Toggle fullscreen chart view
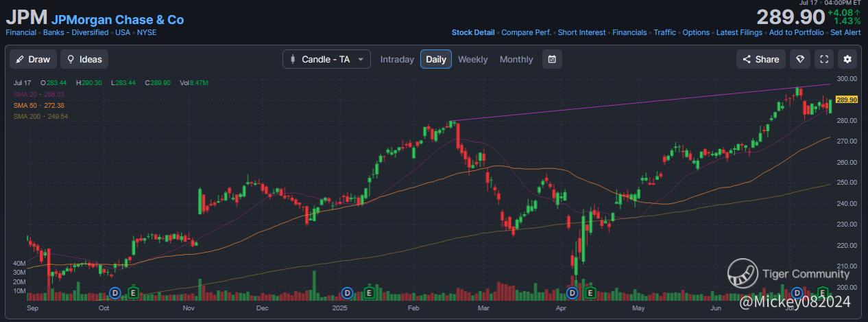Image resolution: width=868 pixels, height=322 pixels. [x=824, y=59]
